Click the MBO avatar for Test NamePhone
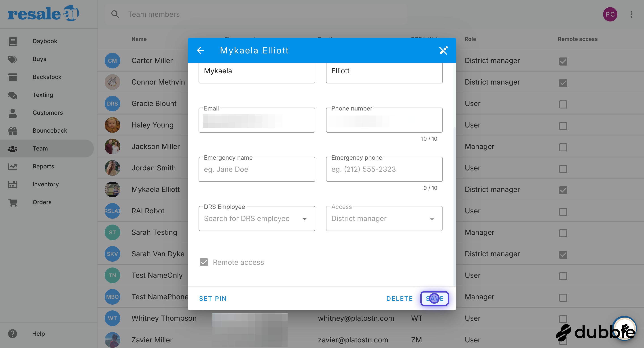 (x=112, y=297)
